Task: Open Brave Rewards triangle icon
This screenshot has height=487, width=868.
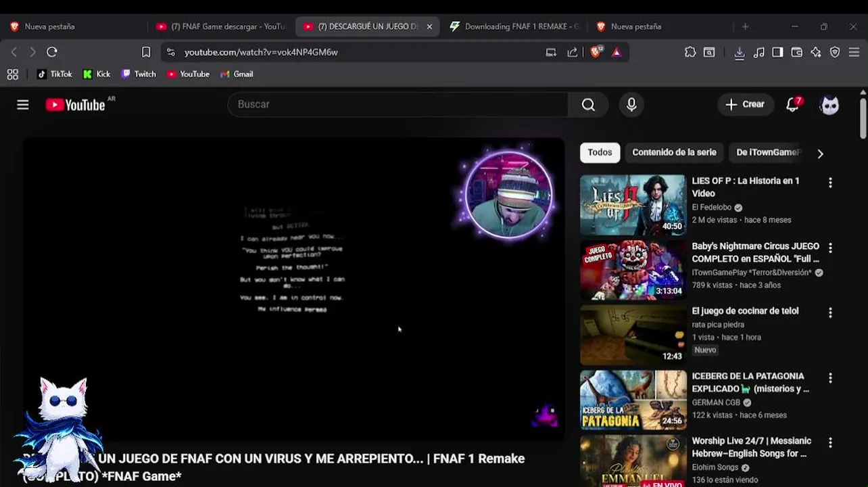Action: [617, 52]
